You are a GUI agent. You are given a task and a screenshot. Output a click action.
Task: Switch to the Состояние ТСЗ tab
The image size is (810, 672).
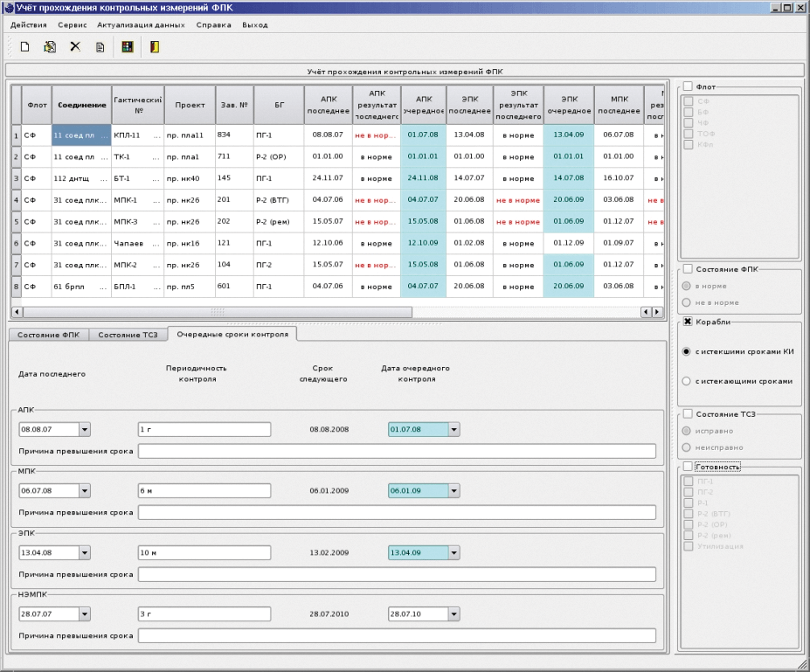(x=128, y=335)
